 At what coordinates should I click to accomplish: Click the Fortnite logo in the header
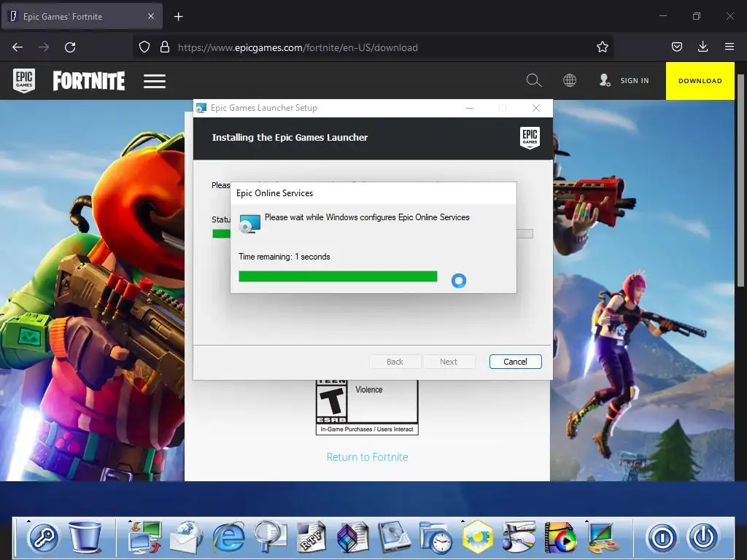click(88, 81)
